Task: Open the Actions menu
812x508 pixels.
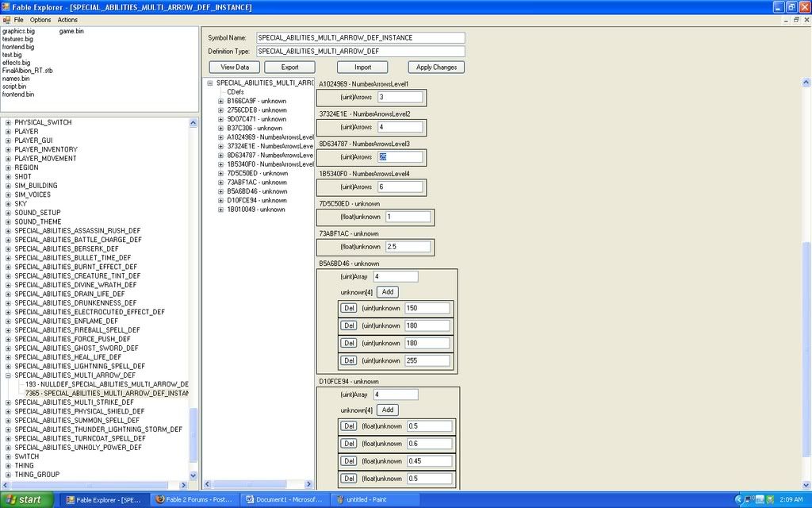Action: point(67,20)
